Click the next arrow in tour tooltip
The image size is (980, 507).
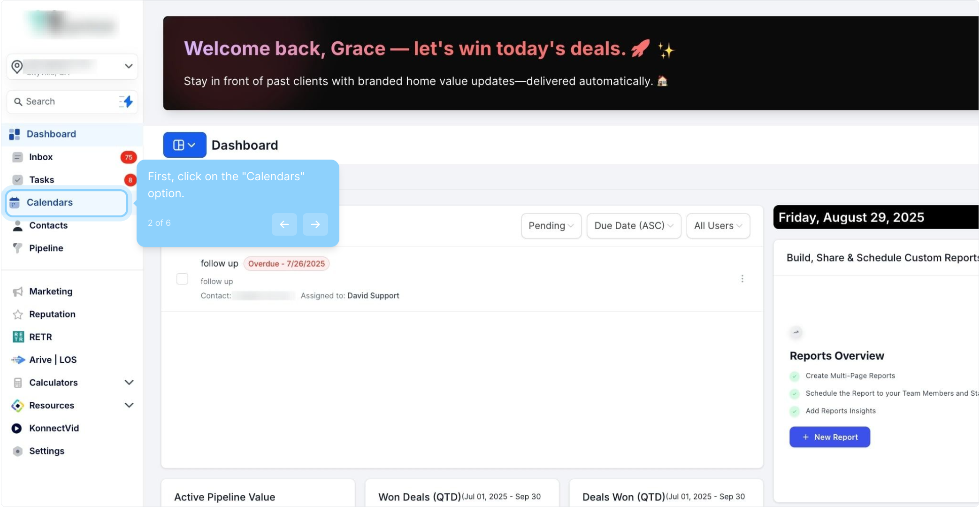point(315,224)
